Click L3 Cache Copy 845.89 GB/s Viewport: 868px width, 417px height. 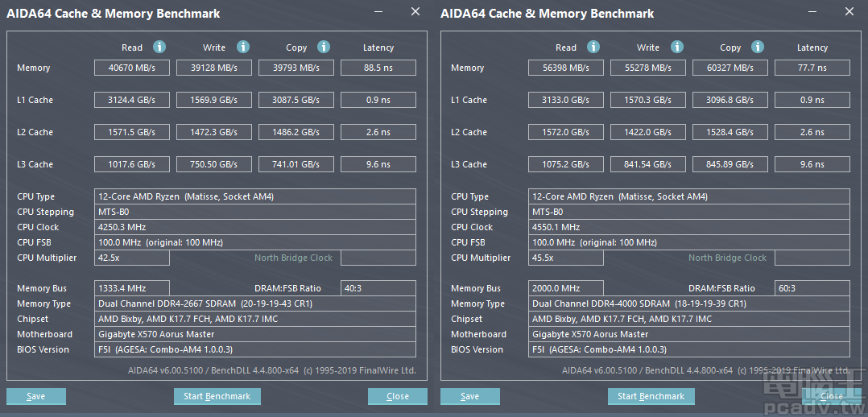pyautogui.click(x=730, y=164)
